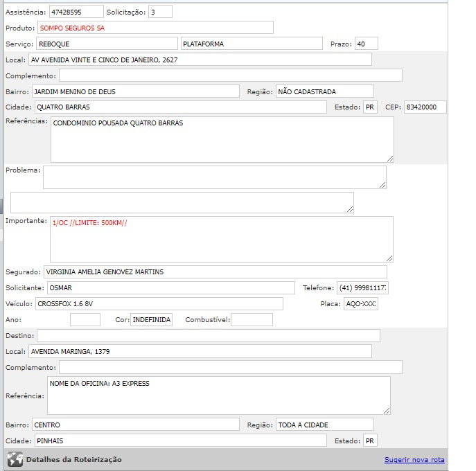Click the CEP field 83420000
Image resolution: width=476 pixels, height=471 pixels.
[425, 107]
